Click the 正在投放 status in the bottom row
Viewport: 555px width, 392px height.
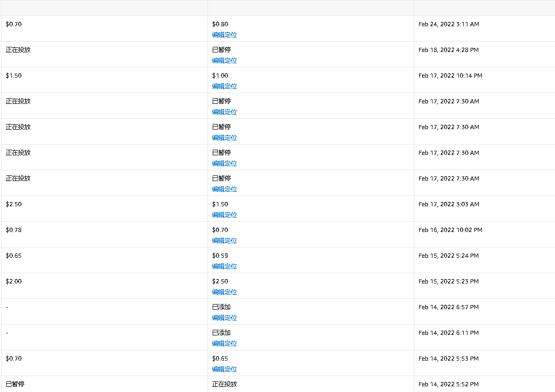[222, 384]
